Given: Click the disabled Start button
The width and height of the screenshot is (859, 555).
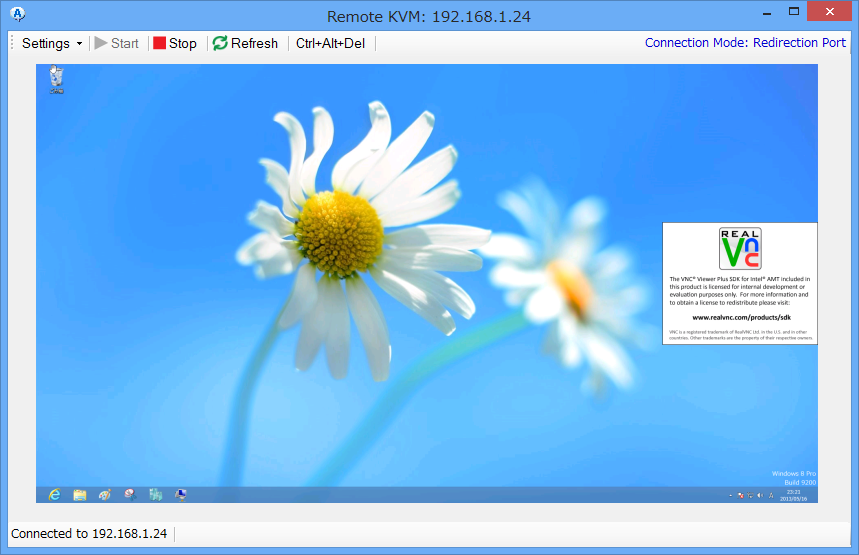Looking at the screenshot, I should coord(116,43).
